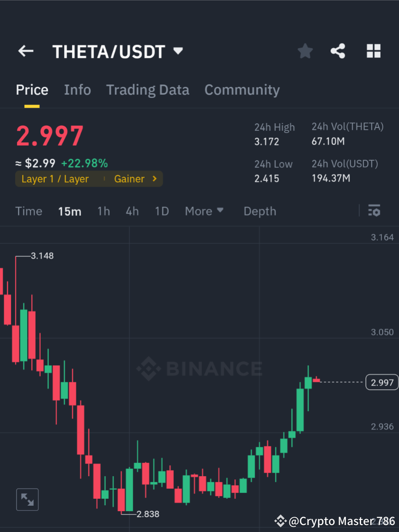Select the 2.997 price marker label
The width and height of the screenshot is (399, 532).
pos(381,382)
